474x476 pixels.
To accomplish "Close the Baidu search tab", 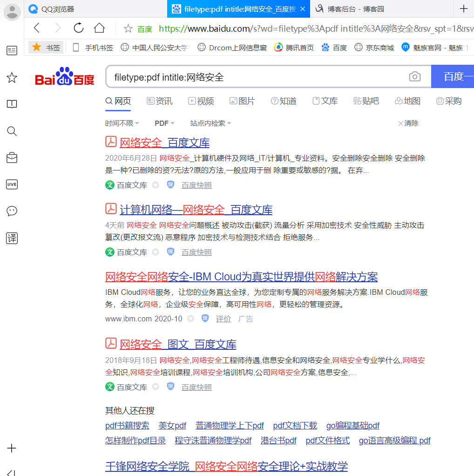I will point(303,9).
